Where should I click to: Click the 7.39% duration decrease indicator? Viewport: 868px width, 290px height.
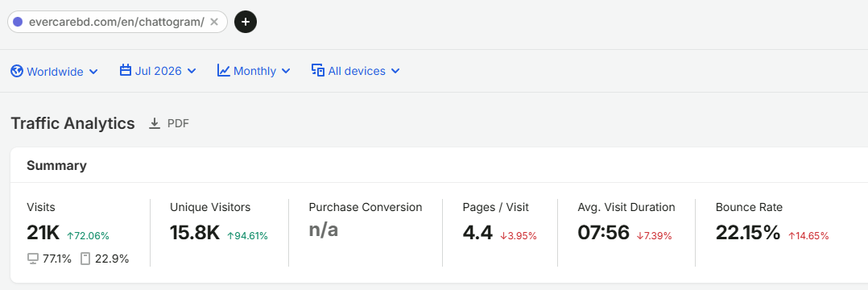coord(654,236)
